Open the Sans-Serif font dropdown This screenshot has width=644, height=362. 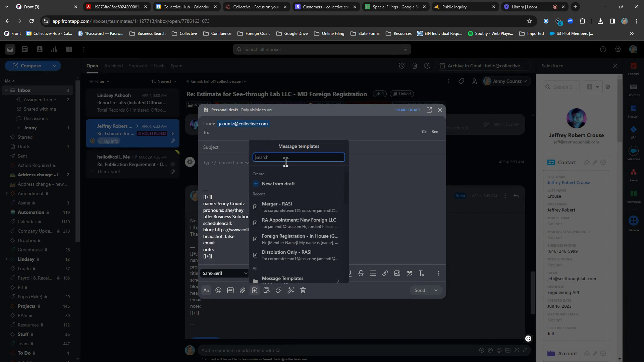(x=224, y=274)
